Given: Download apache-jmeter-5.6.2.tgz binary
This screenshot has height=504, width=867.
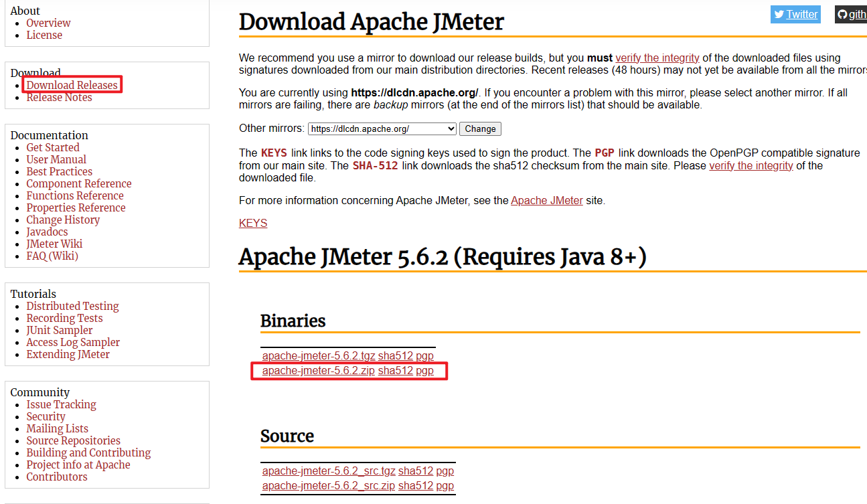Looking at the screenshot, I should (x=319, y=356).
